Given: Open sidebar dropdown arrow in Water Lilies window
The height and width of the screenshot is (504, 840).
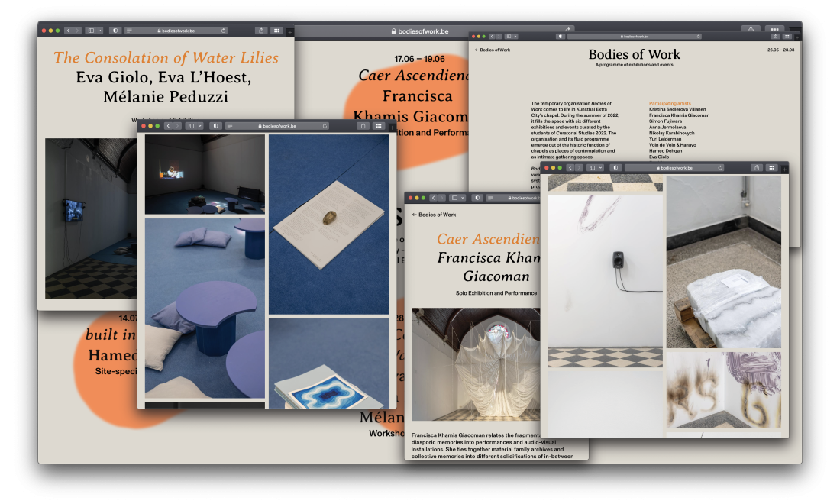Looking at the screenshot, I should 99,31.
